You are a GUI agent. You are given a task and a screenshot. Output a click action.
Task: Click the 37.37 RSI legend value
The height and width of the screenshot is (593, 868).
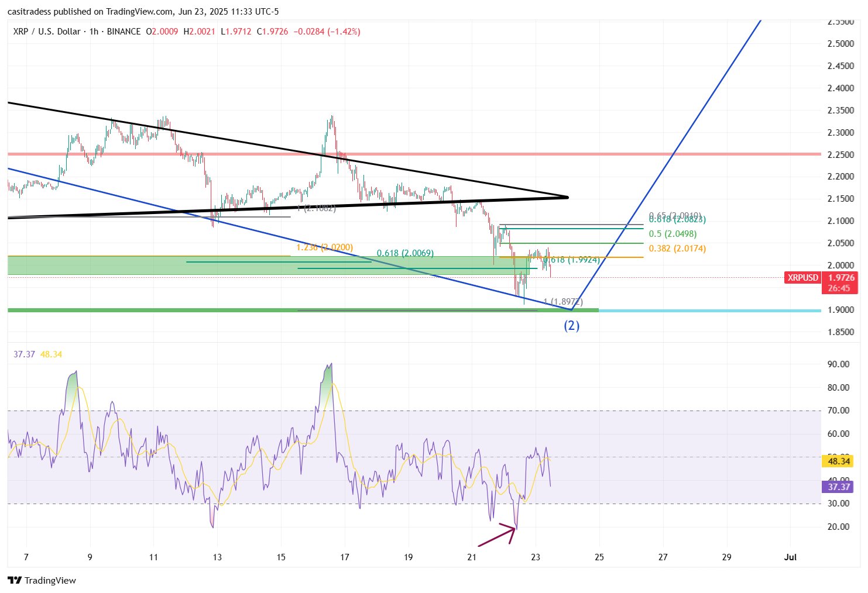tap(24, 354)
